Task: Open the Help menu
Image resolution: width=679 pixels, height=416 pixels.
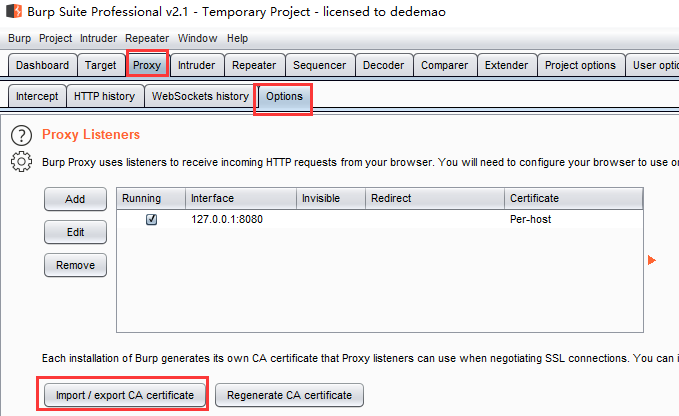Action: tap(237, 38)
